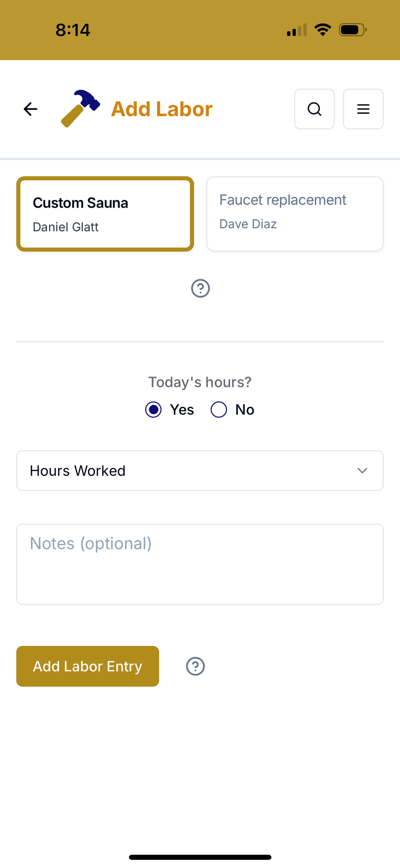Screen dimensions: 400x868
Task: Tap help icon below job cards
Action: (x=200, y=289)
